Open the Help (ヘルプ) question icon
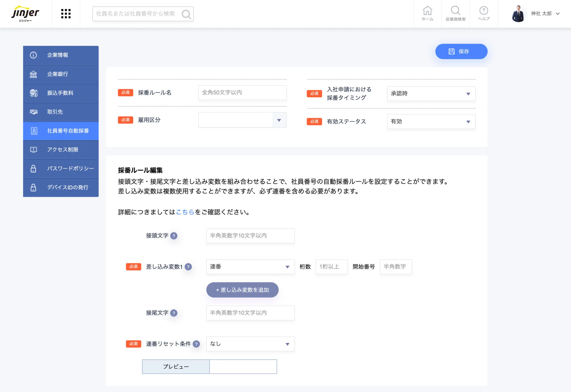 (x=484, y=14)
